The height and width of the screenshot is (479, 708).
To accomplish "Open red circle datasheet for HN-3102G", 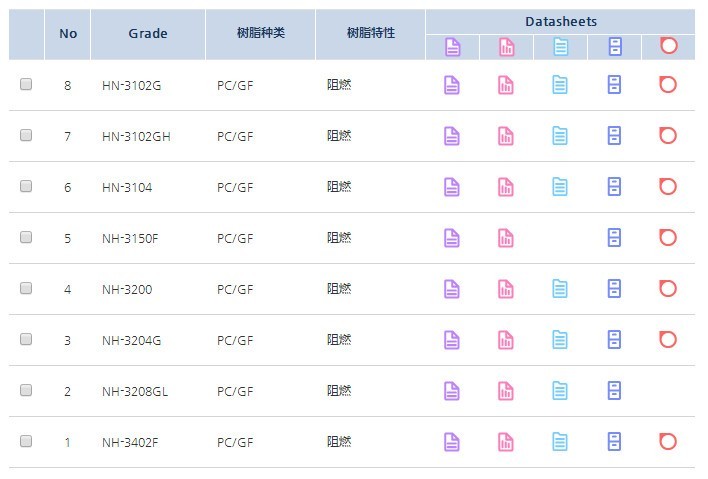I will pos(668,84).
